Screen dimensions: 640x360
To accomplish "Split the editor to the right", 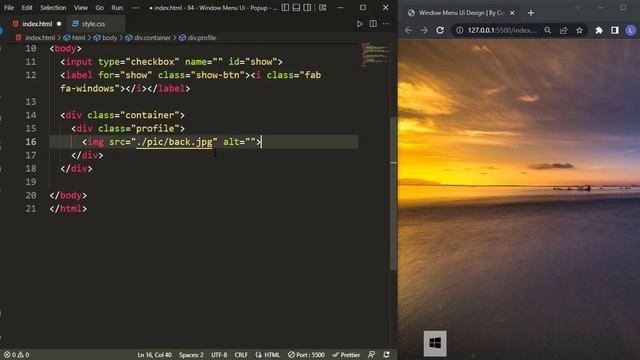I will coord(373,24).
